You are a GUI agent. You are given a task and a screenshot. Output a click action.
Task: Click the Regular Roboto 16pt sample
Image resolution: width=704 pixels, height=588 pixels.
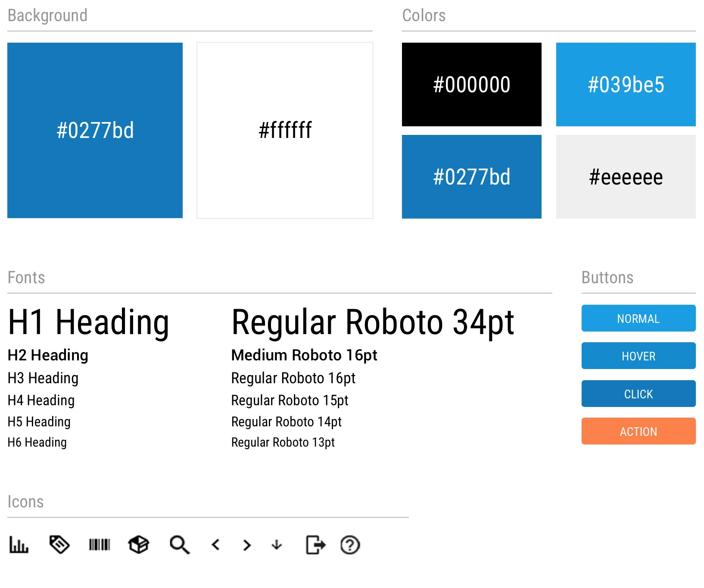click(x=293, y=378)
